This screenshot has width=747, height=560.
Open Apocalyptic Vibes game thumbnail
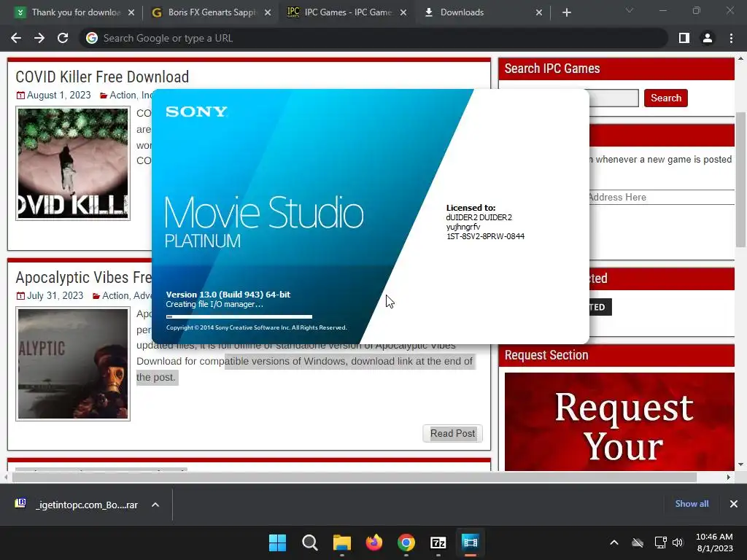[x=73, y=364]
